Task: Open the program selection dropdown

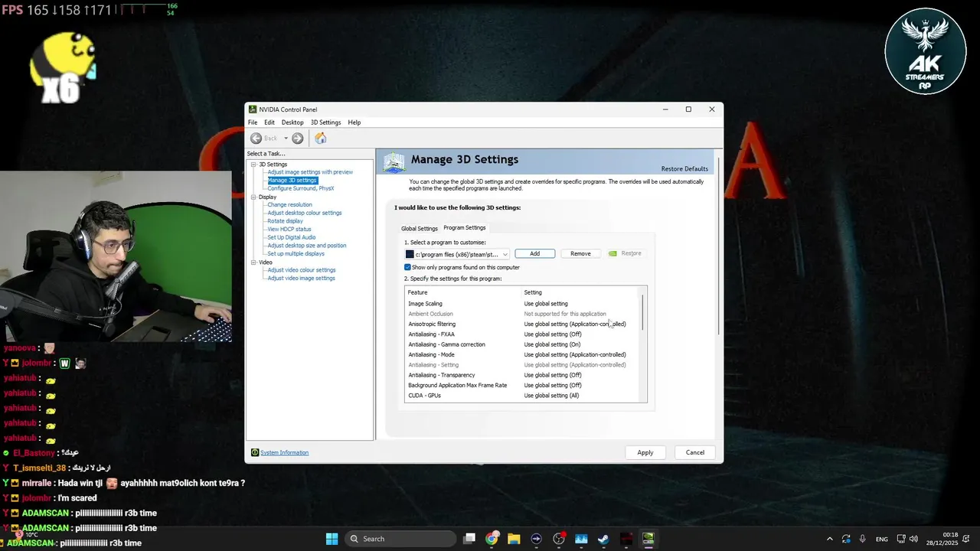Action: [x=457, y=254]
